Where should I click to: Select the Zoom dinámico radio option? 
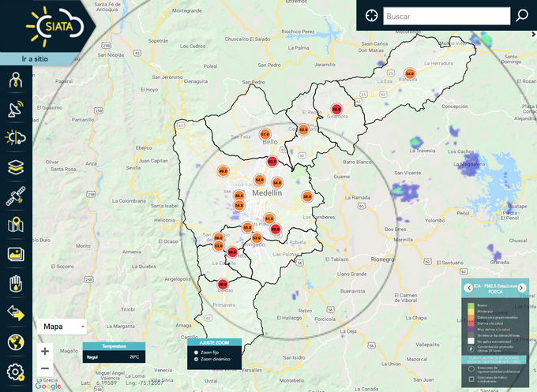click(196, 360)
